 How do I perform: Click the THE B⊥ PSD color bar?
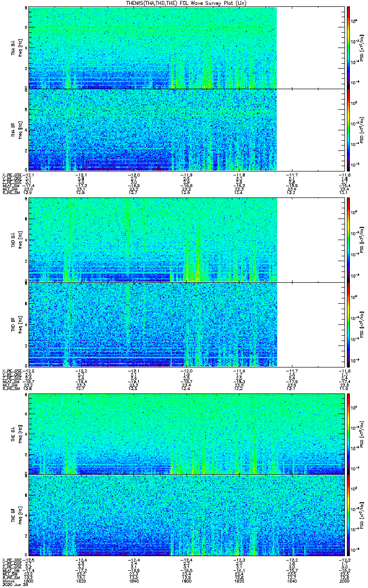click(x=348, y=433)
